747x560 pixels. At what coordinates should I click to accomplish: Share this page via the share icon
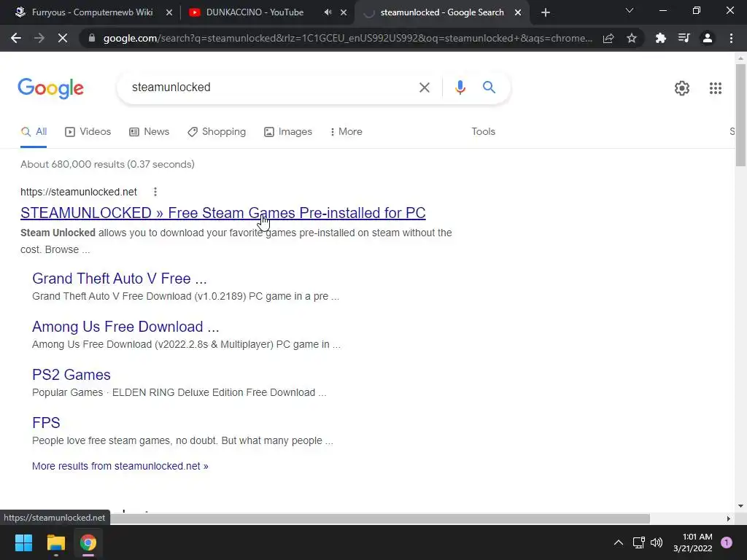click(608, 38)
